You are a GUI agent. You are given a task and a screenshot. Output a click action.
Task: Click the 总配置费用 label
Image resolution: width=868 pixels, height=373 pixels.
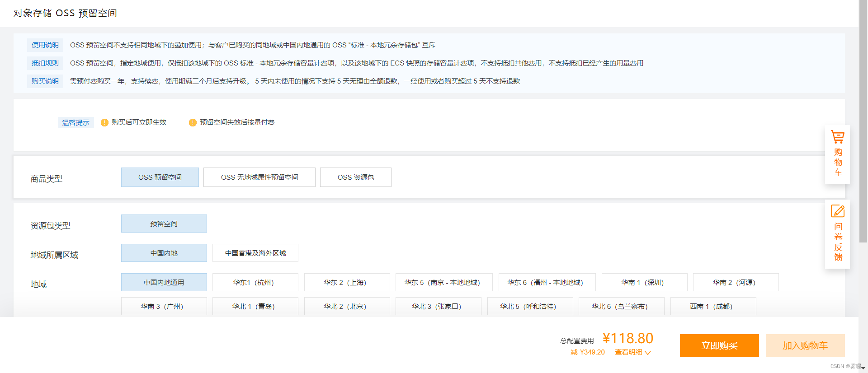[x=577, y=341]
